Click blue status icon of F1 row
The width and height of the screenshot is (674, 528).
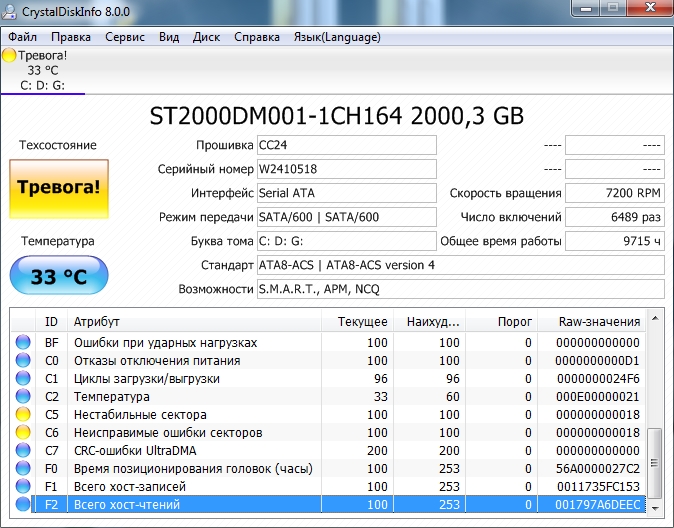23,486
